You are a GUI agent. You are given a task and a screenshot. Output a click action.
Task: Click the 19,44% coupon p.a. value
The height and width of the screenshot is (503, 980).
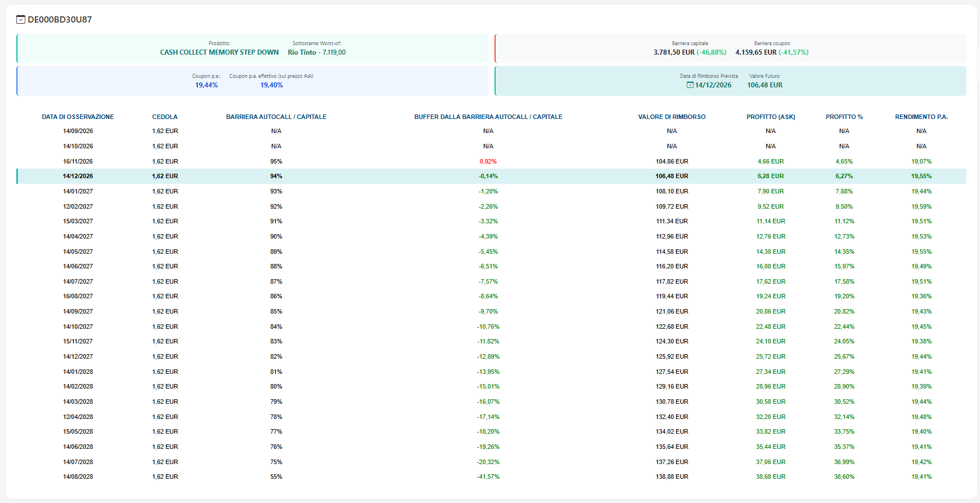point(206,85)
